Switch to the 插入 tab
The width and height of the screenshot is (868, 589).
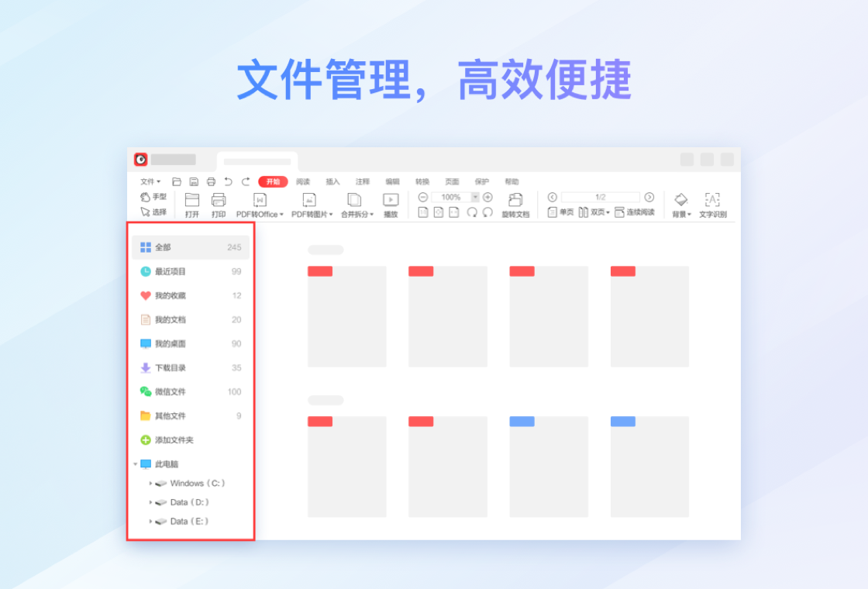pos(332,181)
